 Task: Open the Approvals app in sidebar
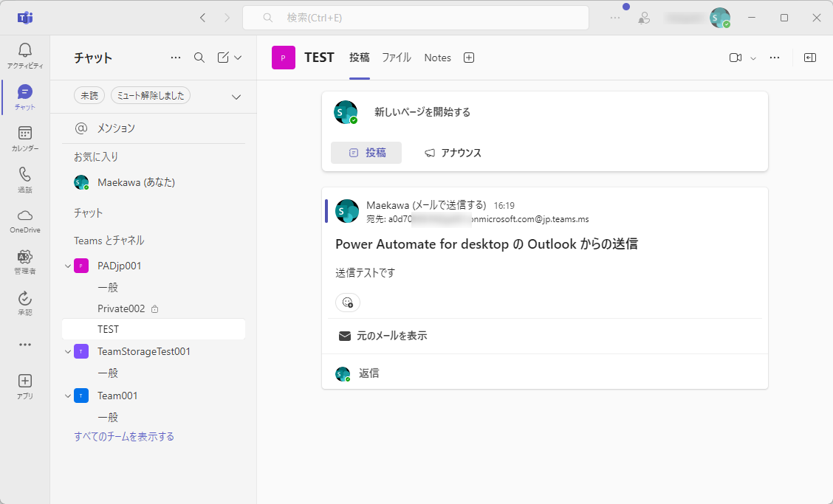[25, 303]
